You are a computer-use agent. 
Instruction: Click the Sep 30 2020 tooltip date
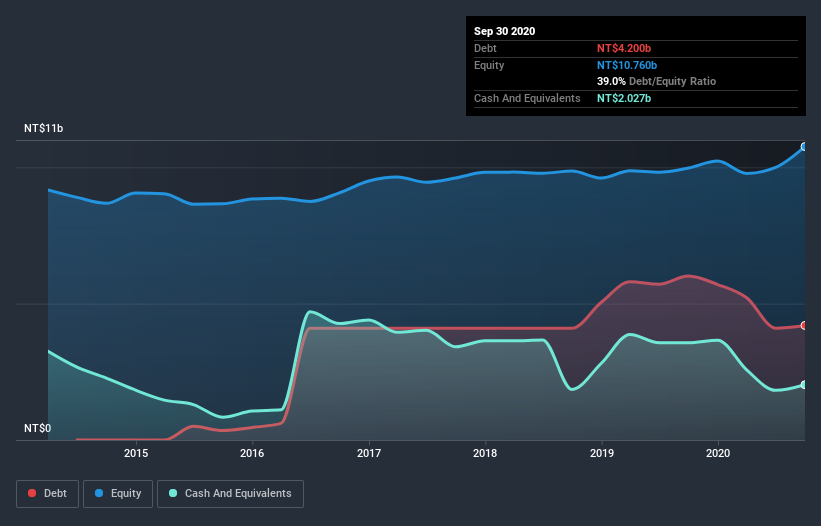pos(504,31)
